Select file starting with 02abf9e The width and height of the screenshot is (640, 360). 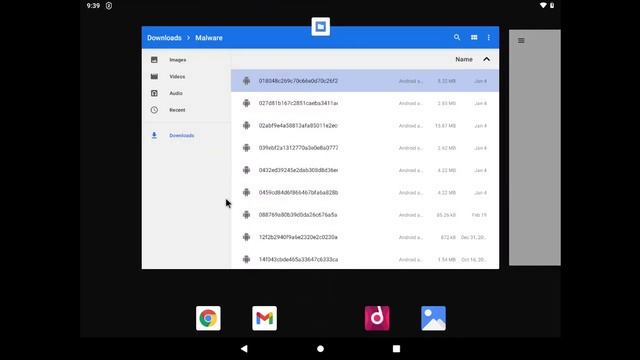point(365,125)
